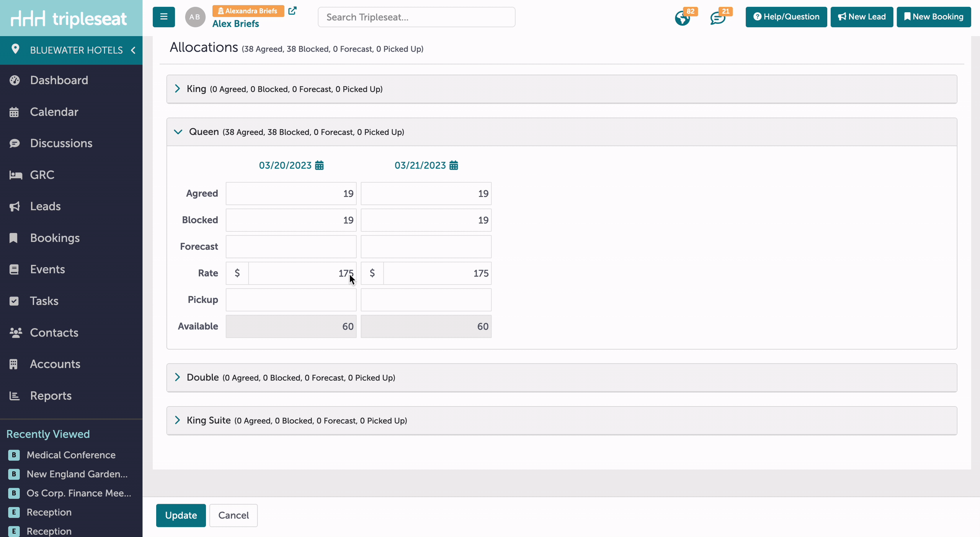The height and width of the screenshot is (537, 980).
Task: Click the Leads megaphone icon
Action: click(15, 207)
